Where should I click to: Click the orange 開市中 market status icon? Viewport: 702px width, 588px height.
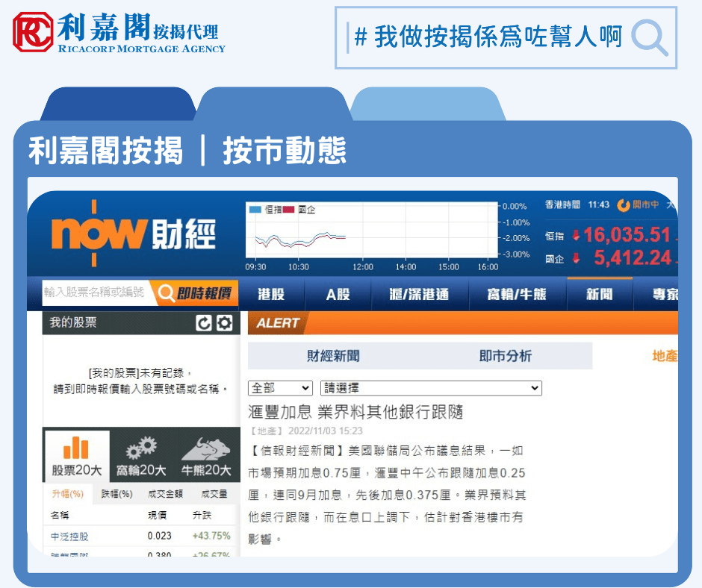[x=623, y=205]
